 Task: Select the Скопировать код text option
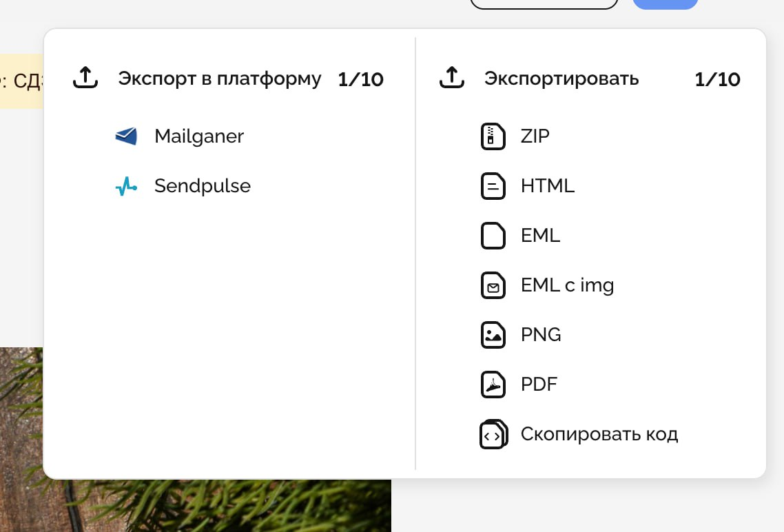click(x=599, y=434)
